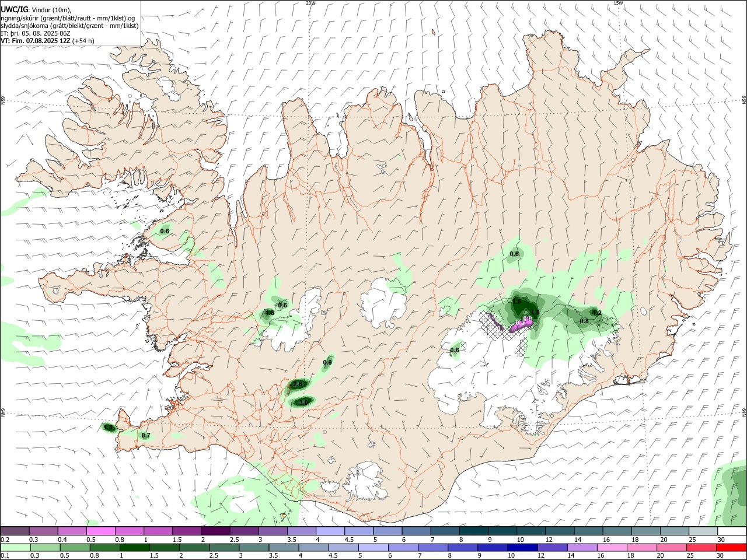This screenshot has width=747, height=560.
Task: Click the 0.7 value on the southwest peninsula
Action: [146, 435]
